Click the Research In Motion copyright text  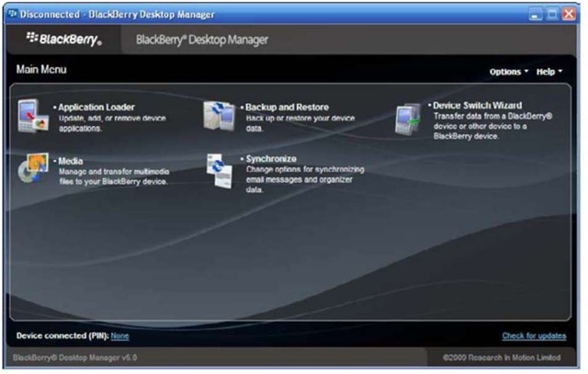pos(502,357)
